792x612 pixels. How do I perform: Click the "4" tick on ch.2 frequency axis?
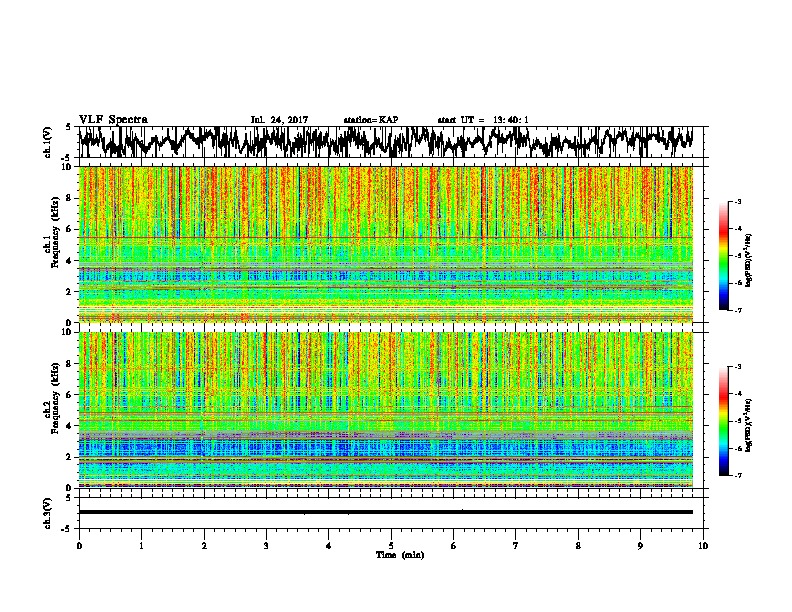tap(69, 426)
